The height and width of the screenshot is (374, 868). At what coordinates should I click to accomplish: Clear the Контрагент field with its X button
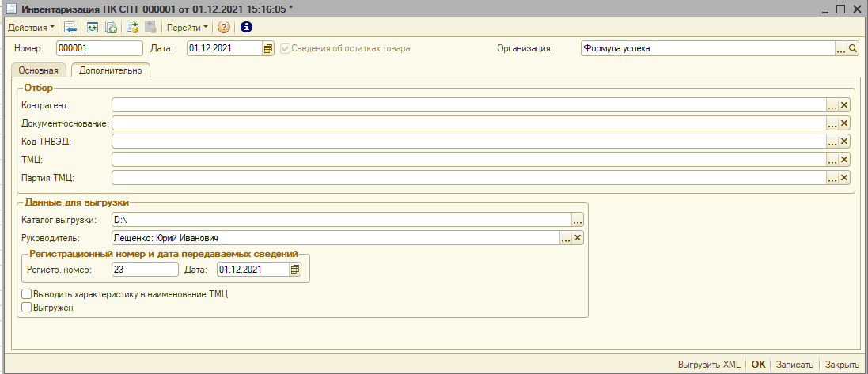tap(843, 105)
